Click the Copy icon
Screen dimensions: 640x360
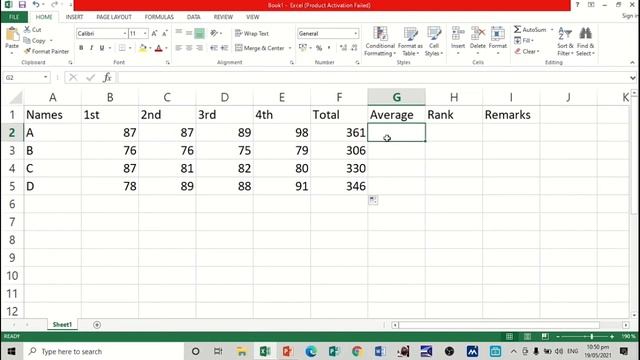pyautogui.click(x=27, y=40)
